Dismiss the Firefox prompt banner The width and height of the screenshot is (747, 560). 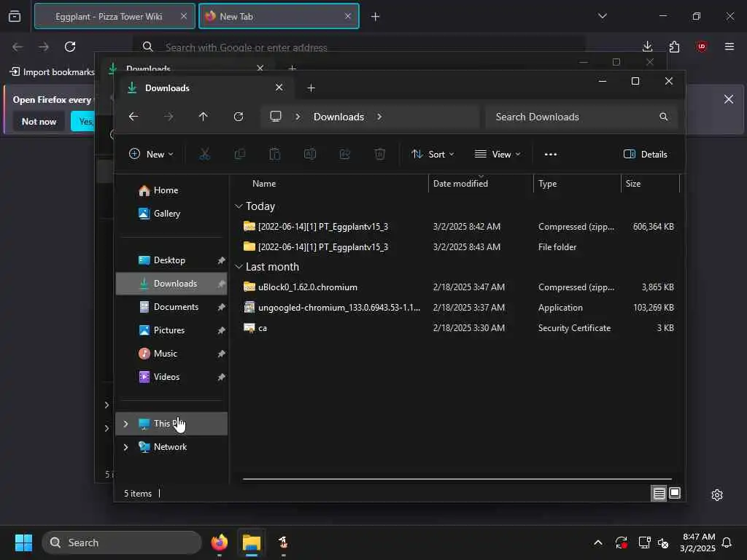[729, 99]
